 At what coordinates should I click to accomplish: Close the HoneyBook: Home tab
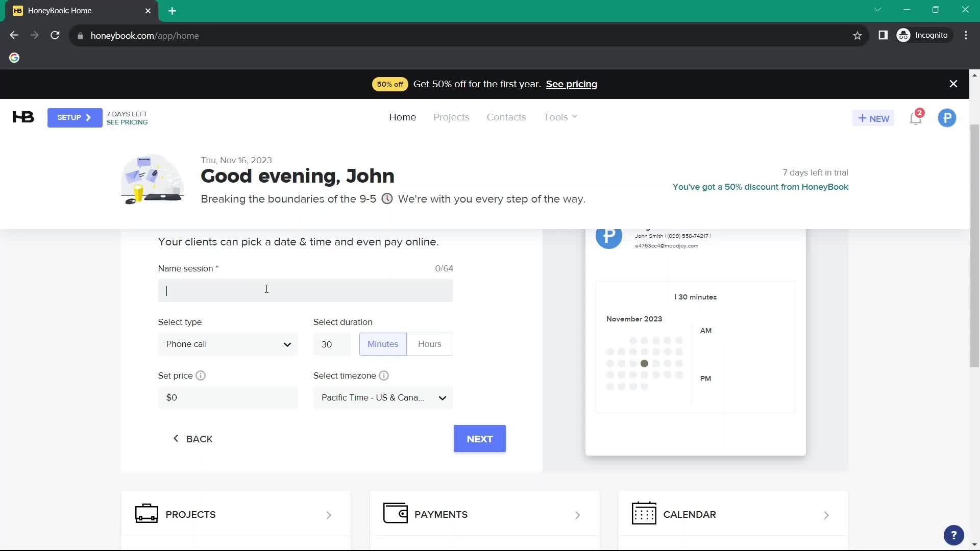point(148,11)
